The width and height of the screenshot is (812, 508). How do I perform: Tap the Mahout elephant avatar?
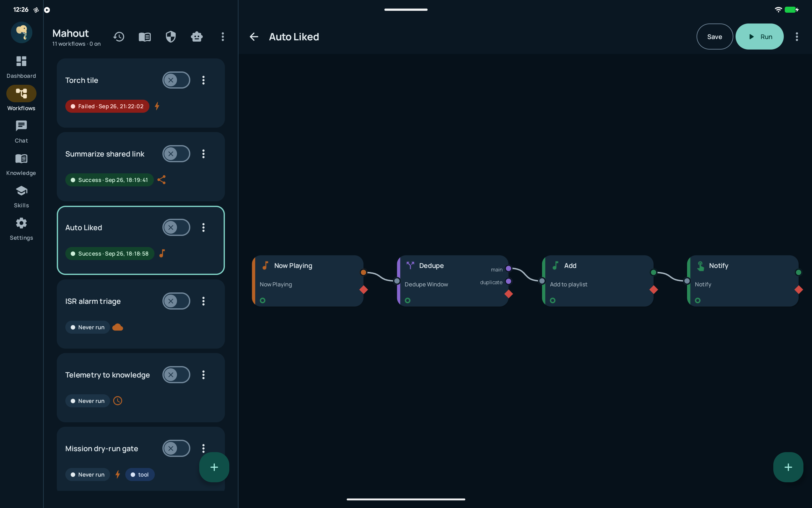point(22,32)
